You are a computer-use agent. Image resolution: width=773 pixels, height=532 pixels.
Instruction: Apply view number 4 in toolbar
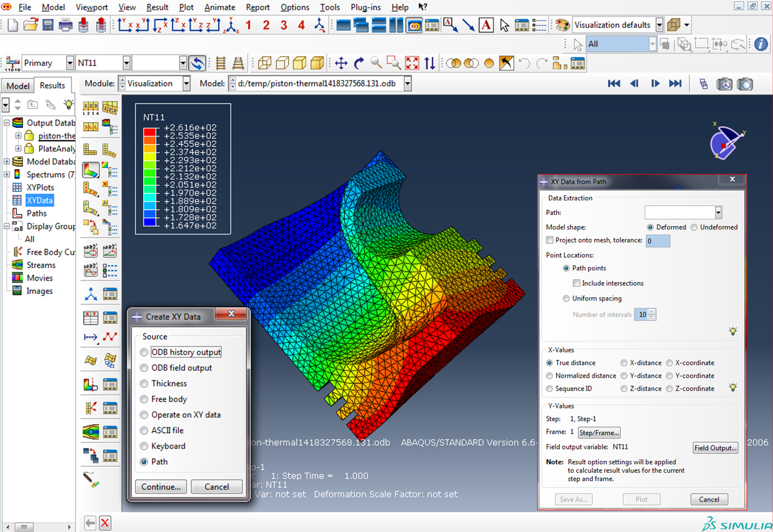click(301, 25)
